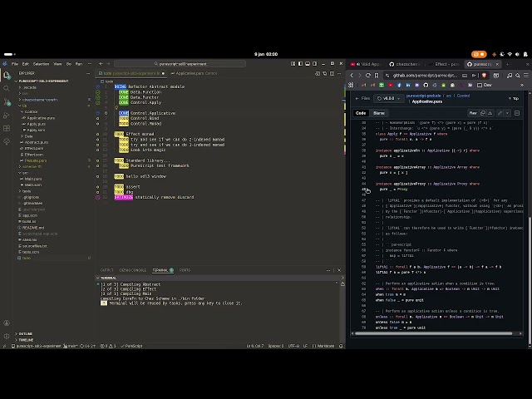Open the editor more actions ellipsis
The image size is (532, 399).
pyautogui.click(x=339, y=73)
